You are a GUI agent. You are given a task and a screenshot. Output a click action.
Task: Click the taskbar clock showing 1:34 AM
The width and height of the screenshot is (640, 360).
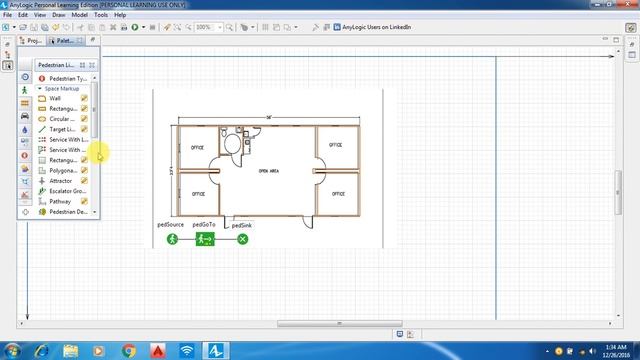[x=616, y=351]
